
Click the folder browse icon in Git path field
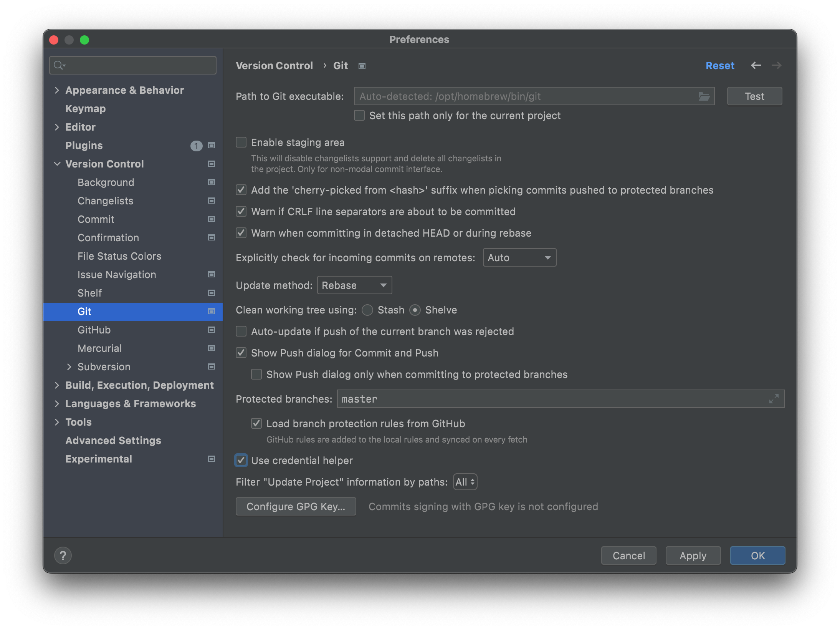click(704, 96)
